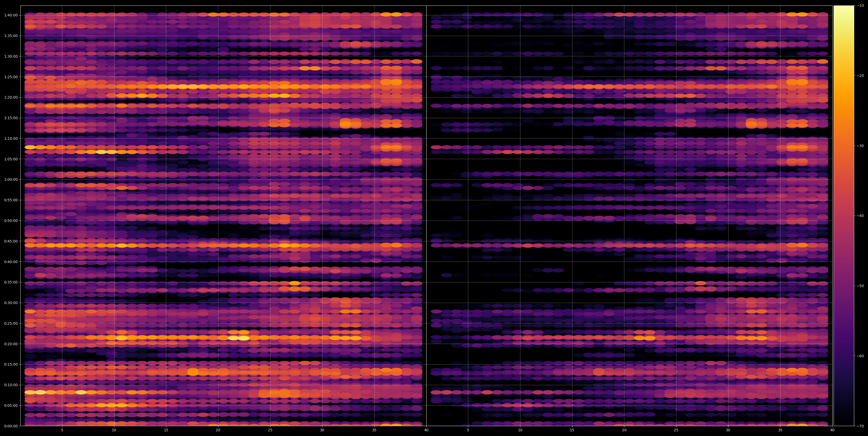The image size is (868, 436).
Task: Click x-axis tick 25 of the left heatmap
Action: click(x=270, y=430)
